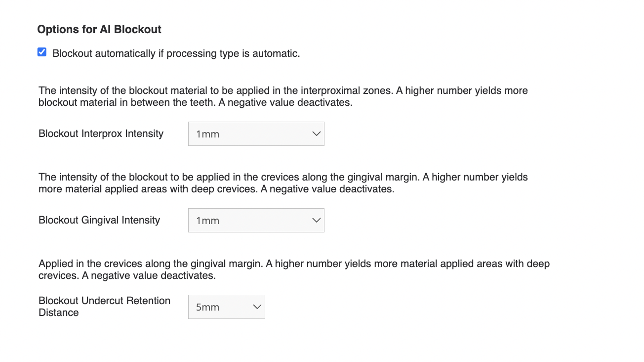This screenshot has width=644, height=362.
Task: Click the 5mm value in Undercut Retention selector
Action: click(x=207, y=307)
